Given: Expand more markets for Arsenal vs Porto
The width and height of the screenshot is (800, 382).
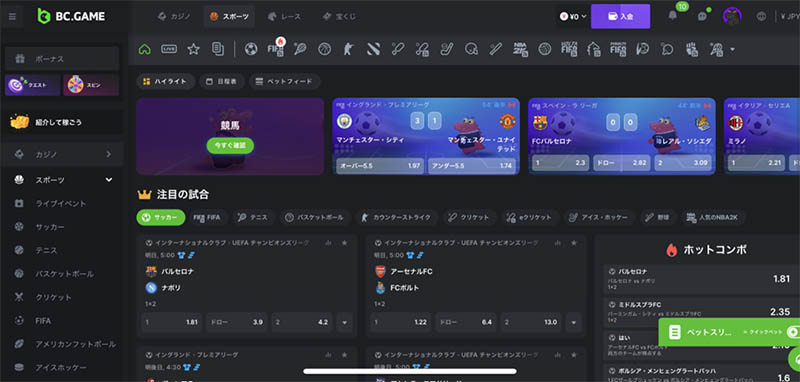Looking at the screenshot, I should [573, 322].
